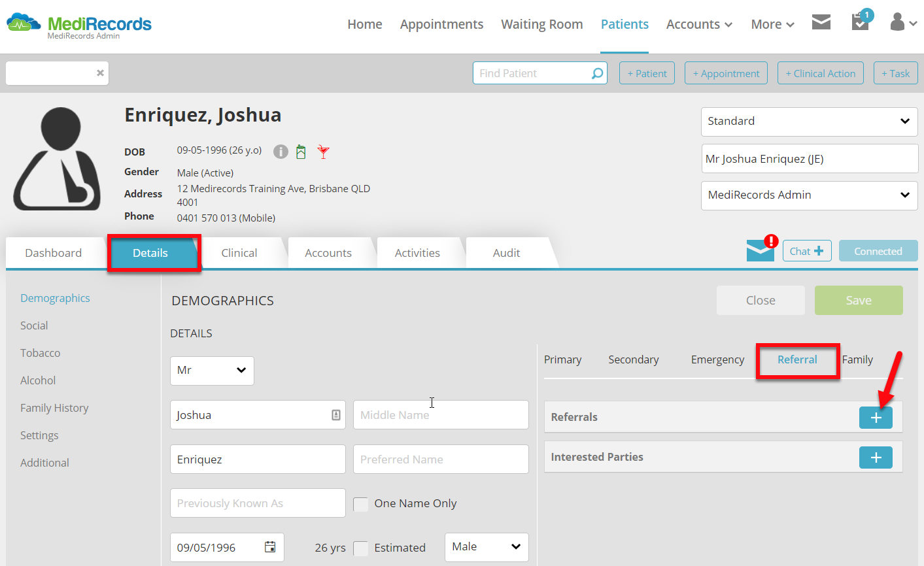Viewport: 924px width, 566px height.
Task: Click the patient avatar with arm sling
Action: 58,159
